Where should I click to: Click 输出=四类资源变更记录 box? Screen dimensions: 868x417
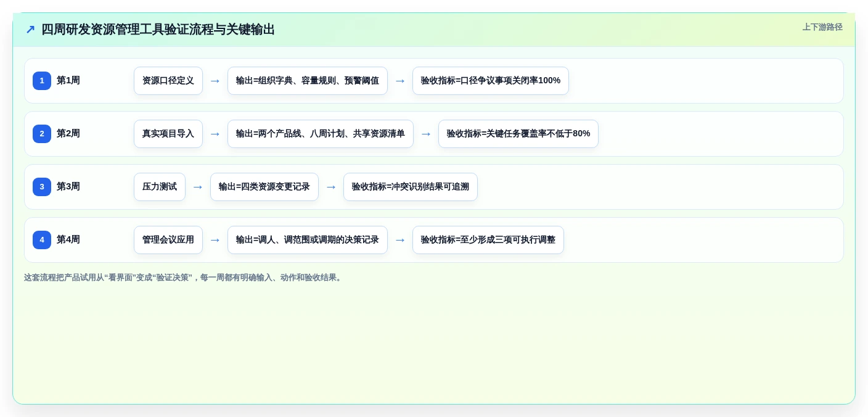pyautogui.click(x=264, y=187)
